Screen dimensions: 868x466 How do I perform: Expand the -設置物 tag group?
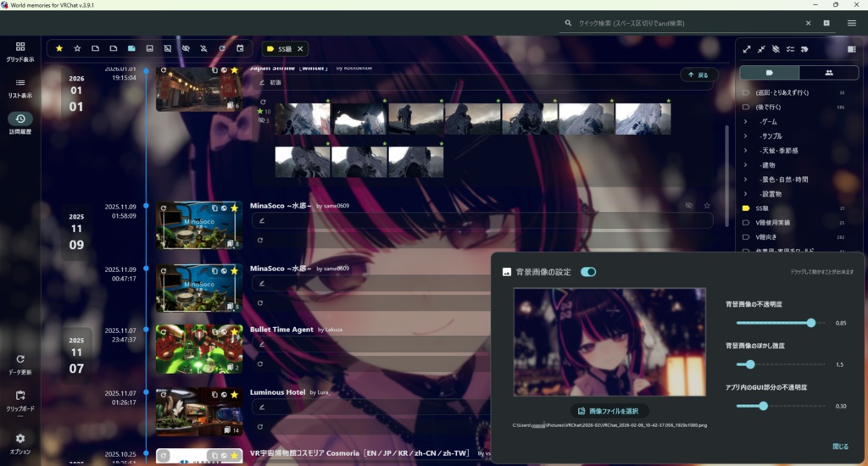pyautogui.click(x=745, y=194)
